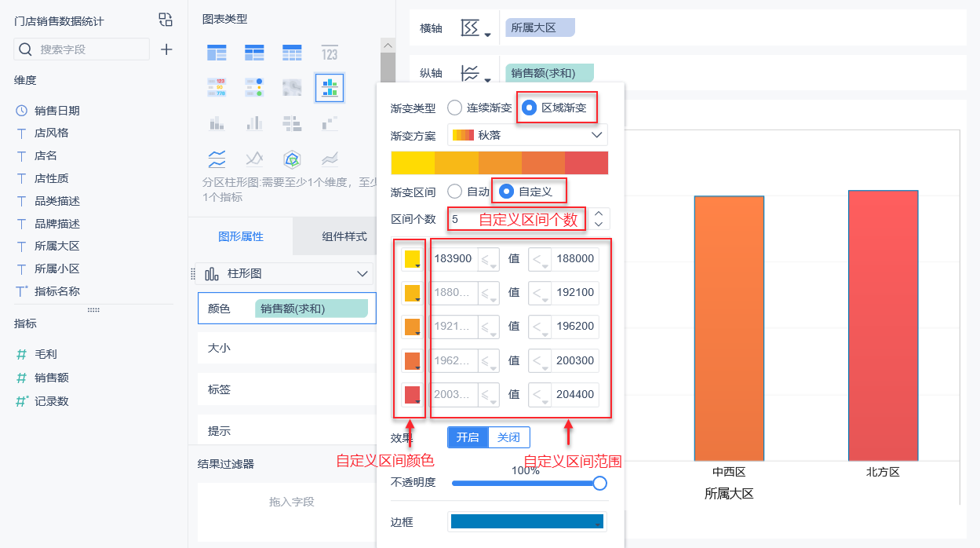This screenshot has width=980, height=548.
Task: Select the partitioned column chart icon
Action: point(330,87)
